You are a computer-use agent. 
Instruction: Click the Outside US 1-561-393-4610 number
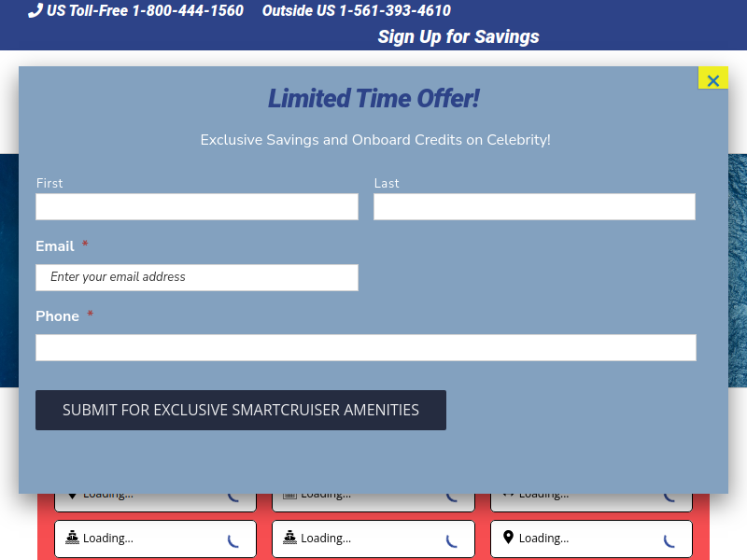357,10
